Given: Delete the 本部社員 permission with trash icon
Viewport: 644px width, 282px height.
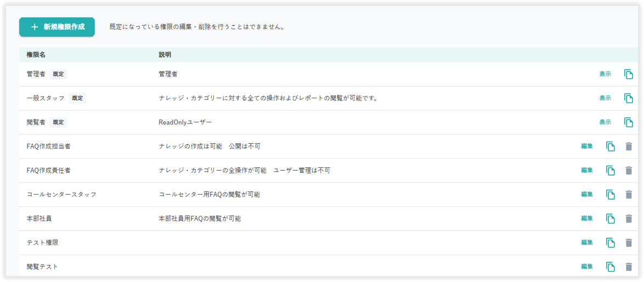Looking at the screenshot, I should (x=629, y=219).
